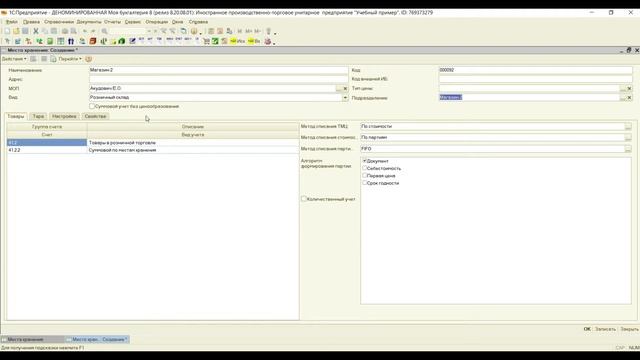Open МОЛ selection with its ellipsis button

pyautogui.click(x=339, y=89)
